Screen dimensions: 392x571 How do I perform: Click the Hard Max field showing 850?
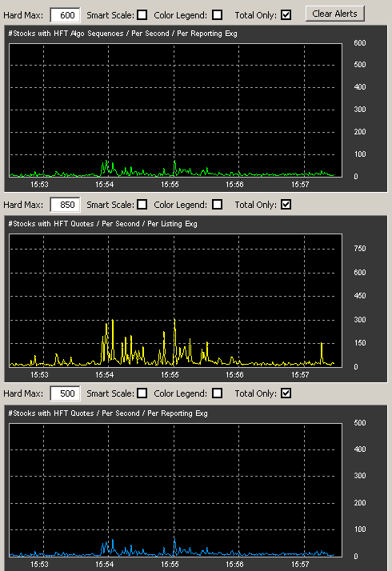[x=65, y=205]
